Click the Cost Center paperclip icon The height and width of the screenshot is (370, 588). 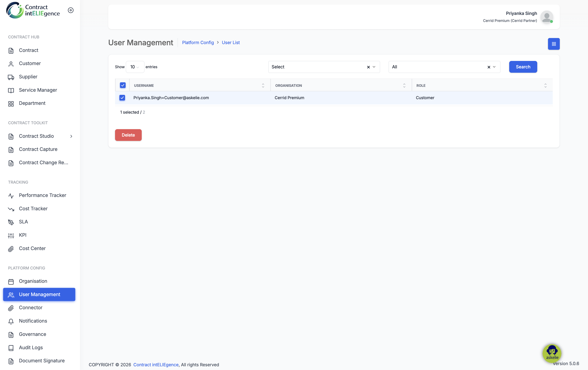coord(11,249)
